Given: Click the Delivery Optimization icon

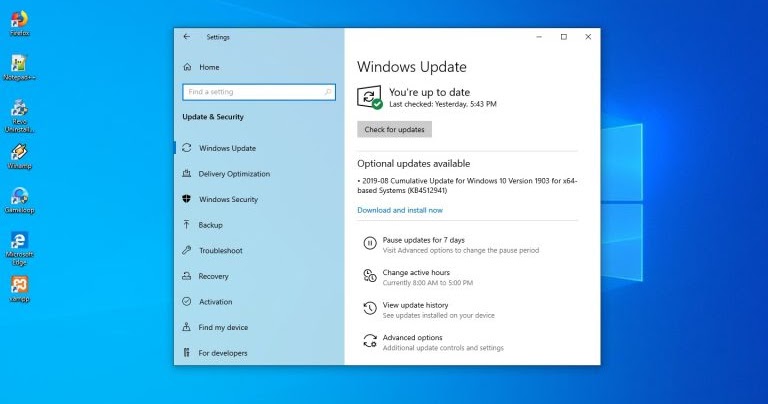Looking at the screenshot, I should (187, 173).
